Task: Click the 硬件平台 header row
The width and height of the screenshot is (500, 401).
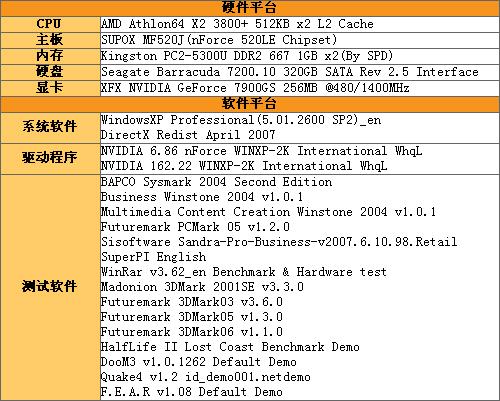Action: click(x=250, y=7)
